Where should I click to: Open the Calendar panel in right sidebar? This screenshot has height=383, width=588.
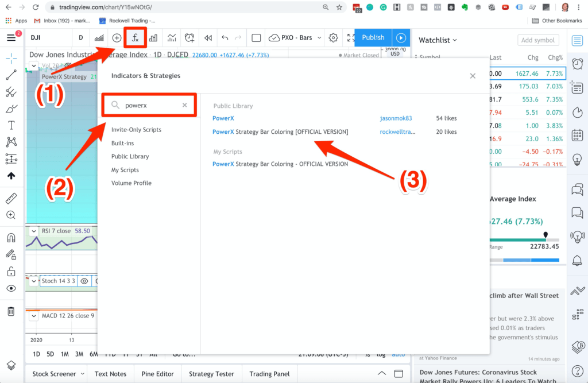pyautogui.click(x=578, y=135)
